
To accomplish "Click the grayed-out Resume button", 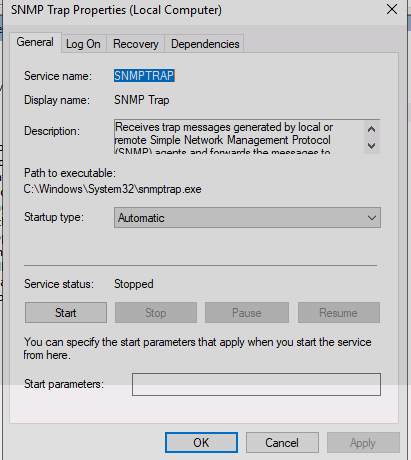I will 339,313.
